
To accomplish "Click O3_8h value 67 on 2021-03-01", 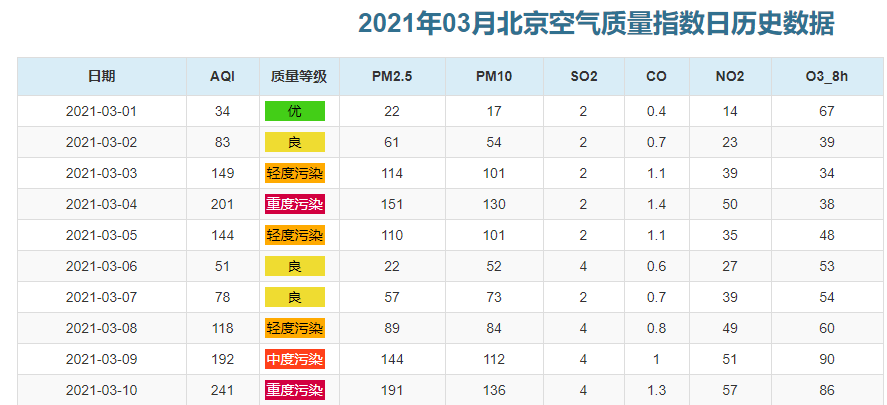I will (826, 111).
